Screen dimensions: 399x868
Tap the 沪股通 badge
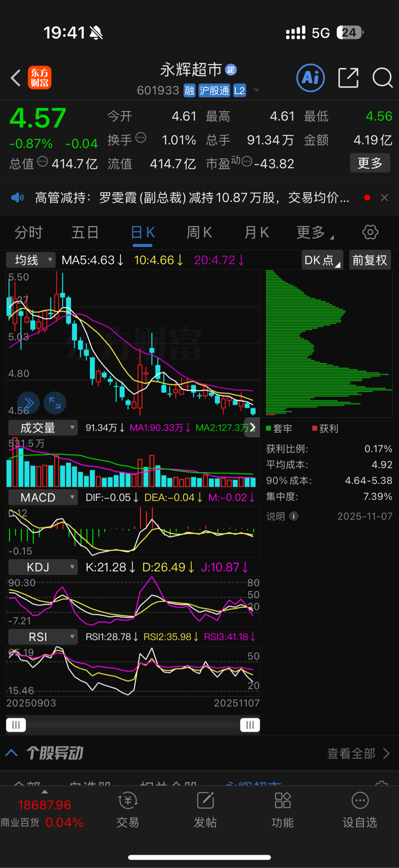(x=214, y=90)
